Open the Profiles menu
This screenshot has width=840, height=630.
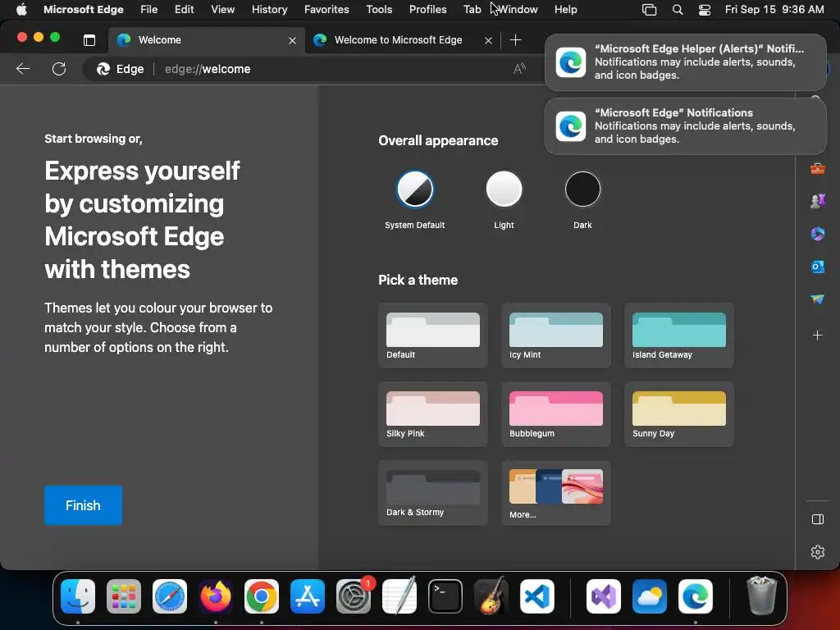click(427, 9)
